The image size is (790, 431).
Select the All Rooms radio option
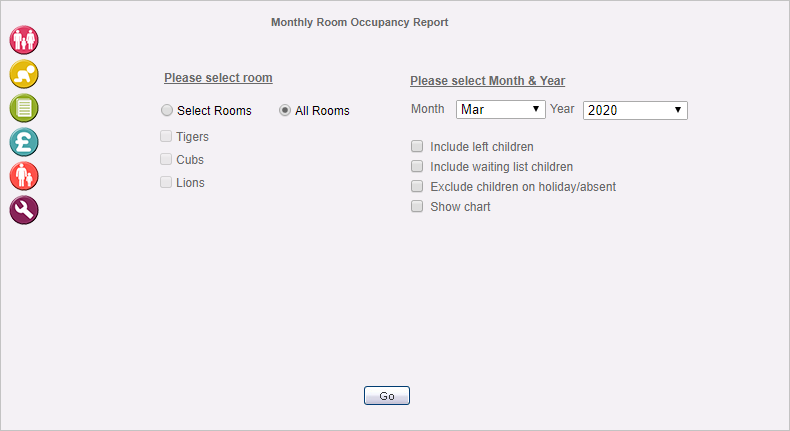285,110
